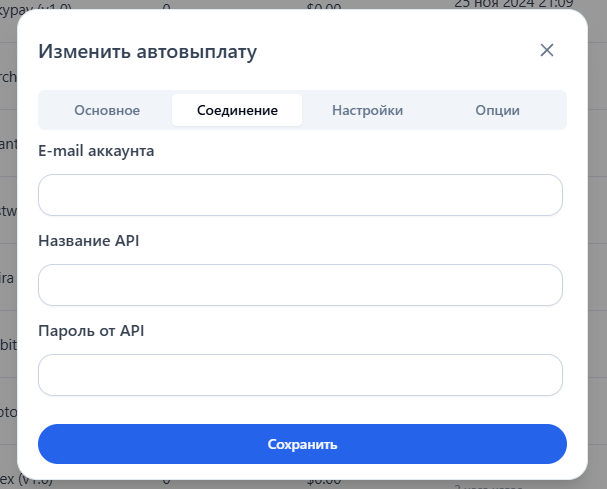Click the 0 value above the dialog
The width and height of the screenshot is (607, 489).
coord(165,5)
